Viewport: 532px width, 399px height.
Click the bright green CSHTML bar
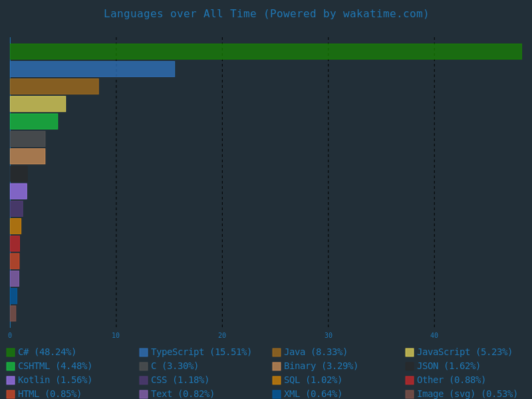tap(34, 122)
